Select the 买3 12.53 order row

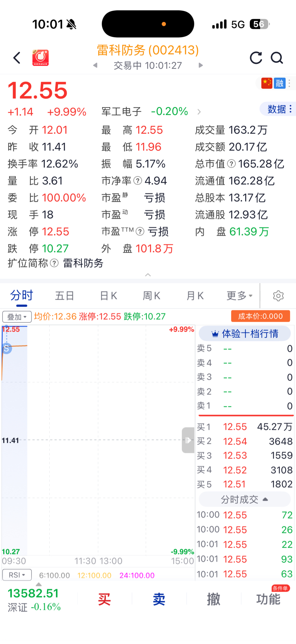(x=245, y=455)
